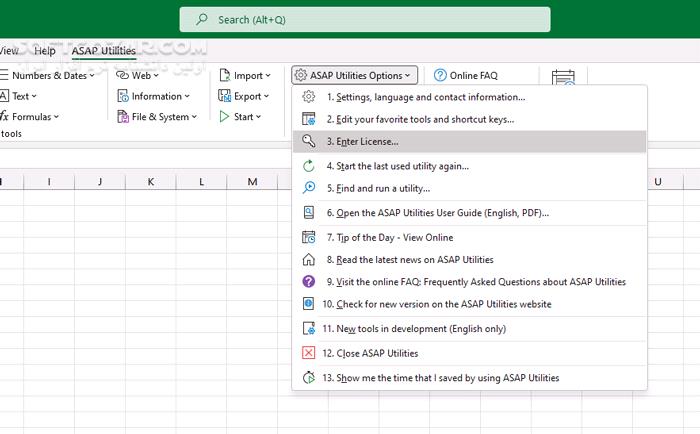Select Settings, language and contact information
700x434 pixels.
click(x=469, y=97)
